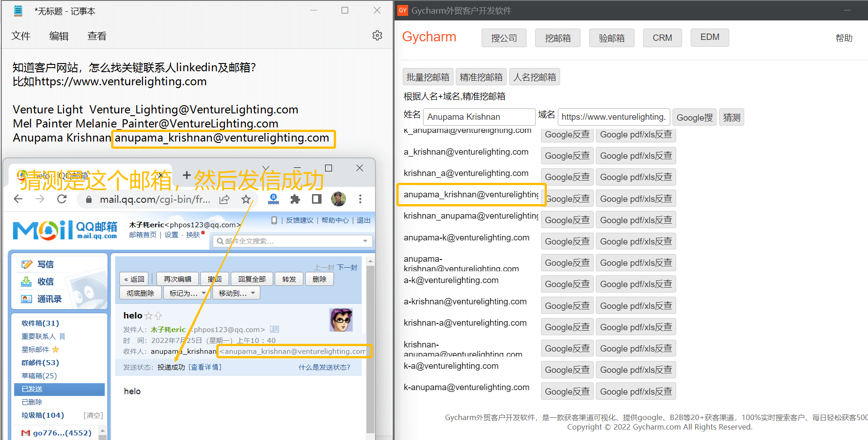Click the 通讯录 contacts icon
This screenshot has width=868, height=440.
[26, 299]
